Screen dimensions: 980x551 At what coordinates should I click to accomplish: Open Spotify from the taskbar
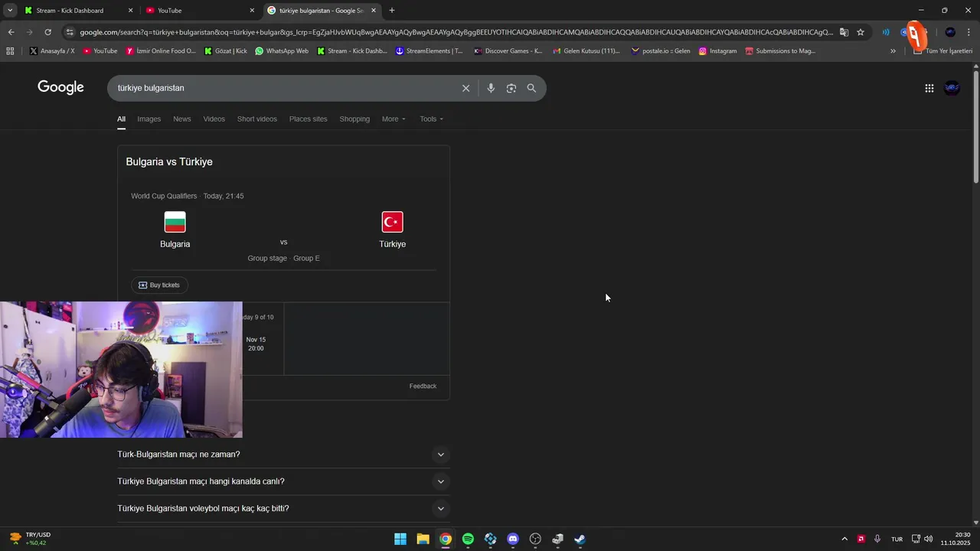pyautogui.click(x=468, y=539)
